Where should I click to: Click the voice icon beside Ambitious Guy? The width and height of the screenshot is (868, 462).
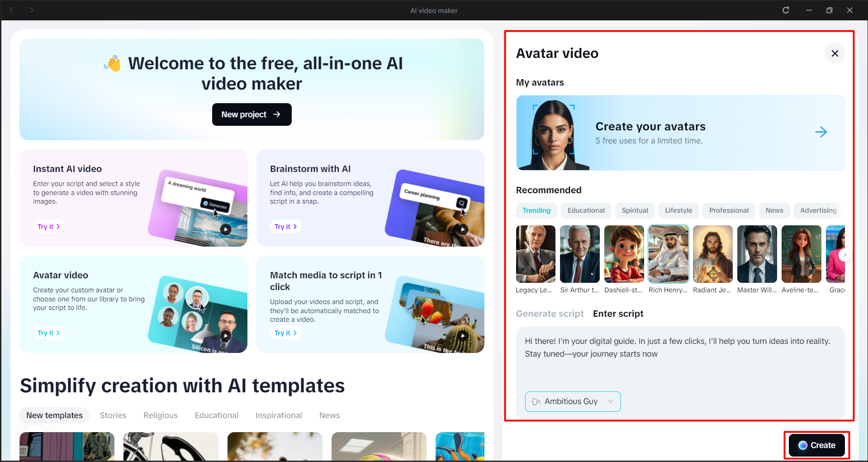[x=536, y=401]
